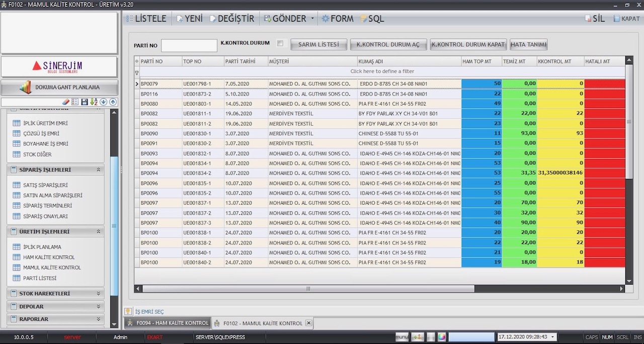The height and width of the screenshot is (344, 644).
Task: Click the date cell 5.10.2020
Action: [246, 94]
